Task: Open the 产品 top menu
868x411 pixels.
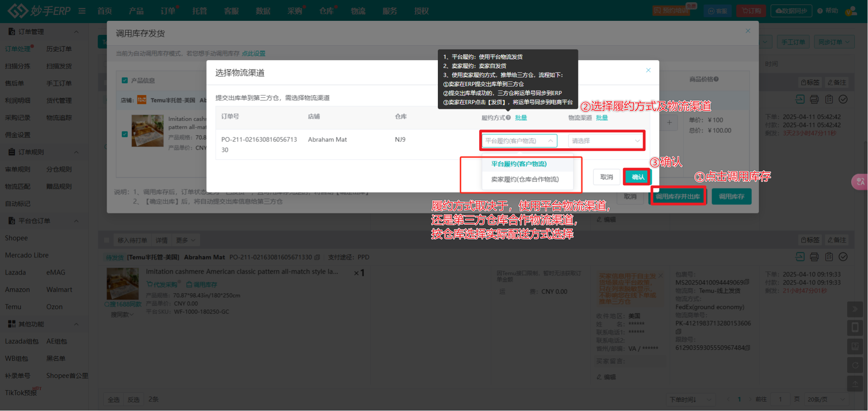Action: point(136,11)
